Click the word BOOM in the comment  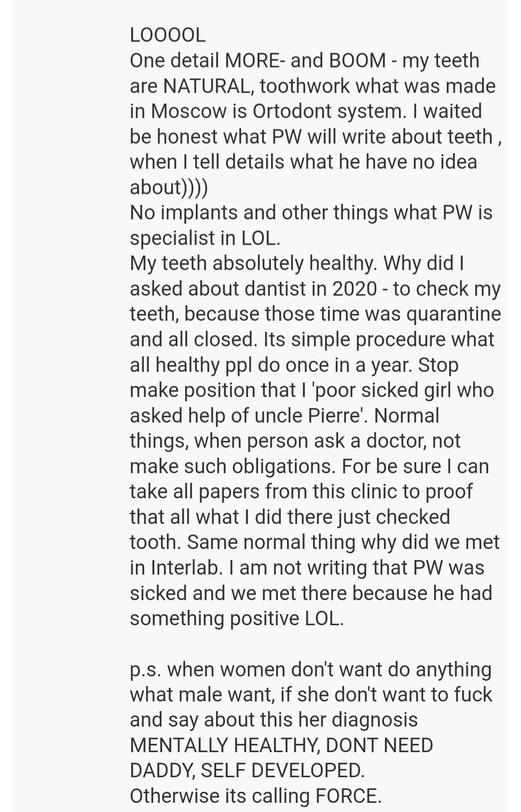click(x=357, y=61)
